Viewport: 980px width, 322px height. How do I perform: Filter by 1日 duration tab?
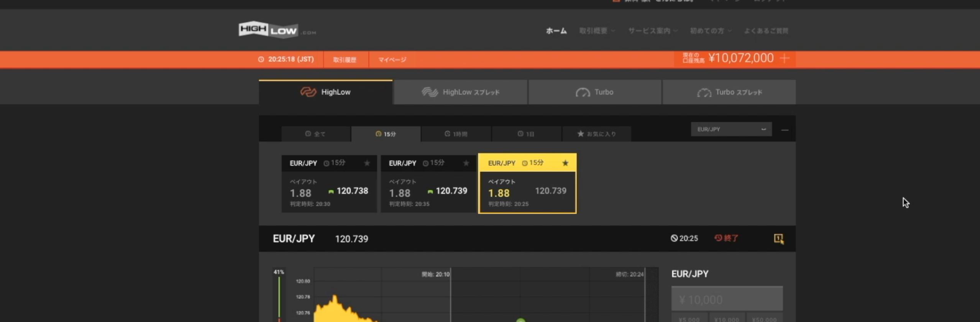tap(526, 134)
